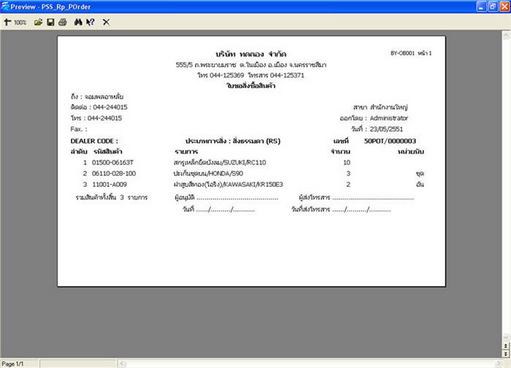Click the Administrator name on the report
This screenshot has height=368, width=511.
pyautogui.click(x=389, y=118)
